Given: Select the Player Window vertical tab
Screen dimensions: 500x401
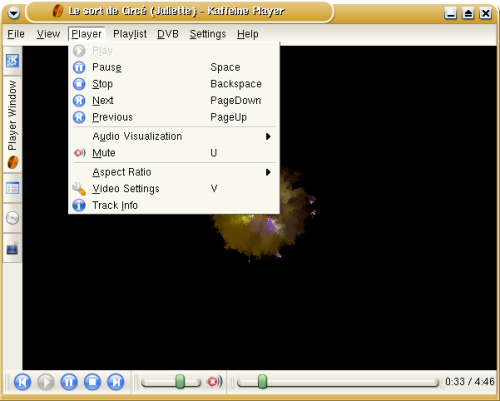Looking at the screenshot, I should 12,125.
